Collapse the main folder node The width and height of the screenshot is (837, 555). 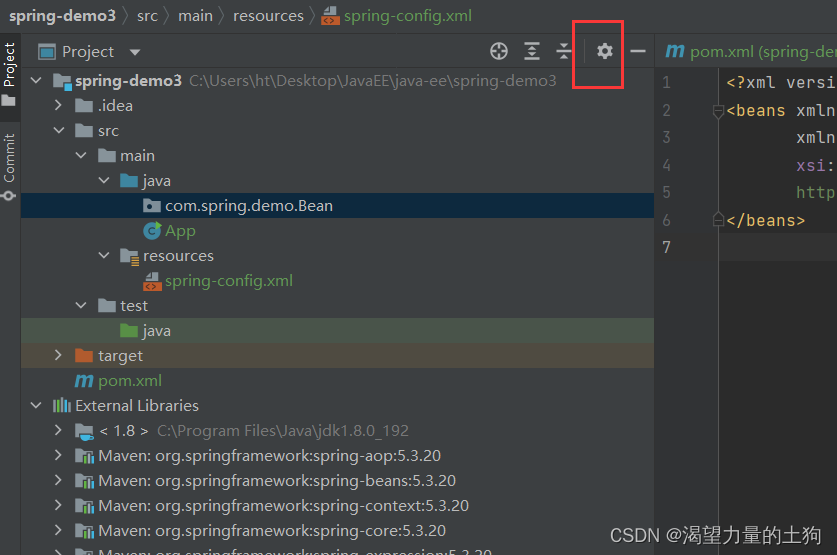[81, 155]
